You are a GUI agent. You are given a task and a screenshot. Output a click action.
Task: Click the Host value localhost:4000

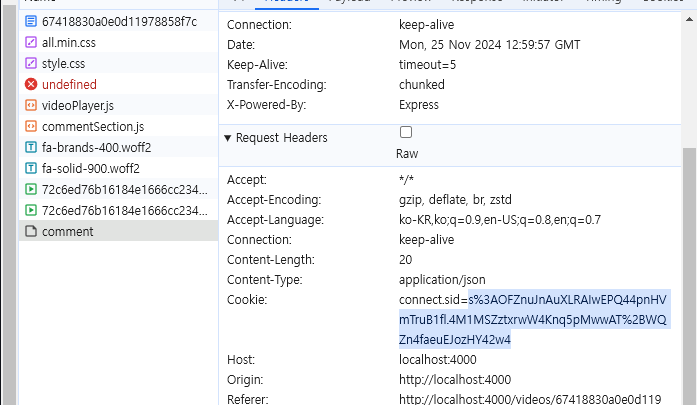point(437,360)
